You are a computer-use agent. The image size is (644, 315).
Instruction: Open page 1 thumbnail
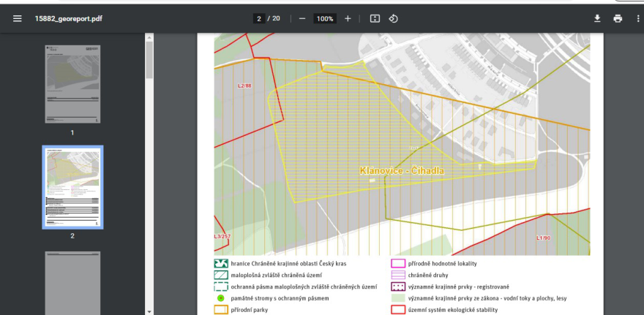(72, 84)
